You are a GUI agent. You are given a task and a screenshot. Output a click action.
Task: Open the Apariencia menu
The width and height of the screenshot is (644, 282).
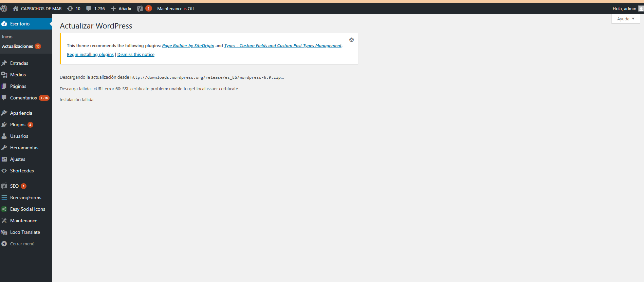click(21, 113)
